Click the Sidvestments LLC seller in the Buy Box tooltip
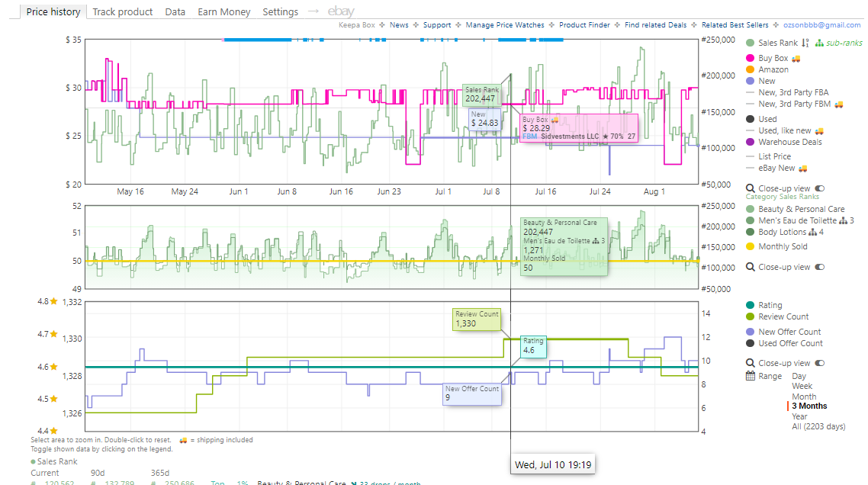The width and height of the screenshot is (868, 485). click(570, 137)
